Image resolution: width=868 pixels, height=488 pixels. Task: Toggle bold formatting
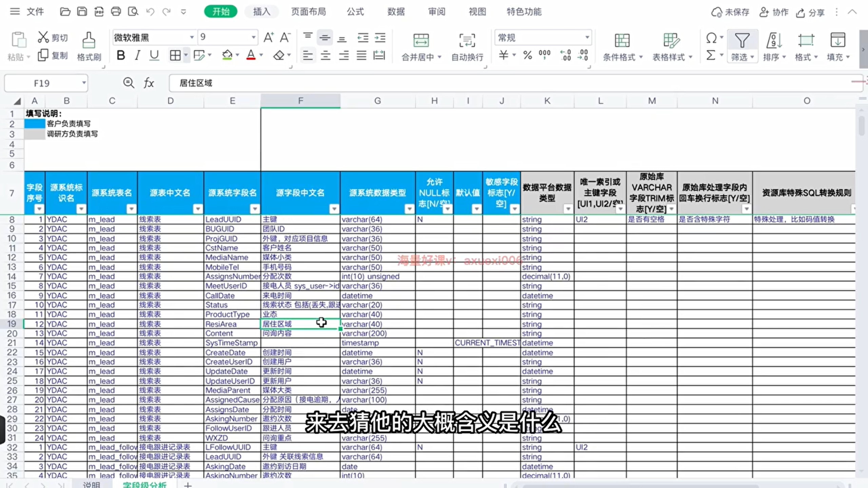(121, 55)
